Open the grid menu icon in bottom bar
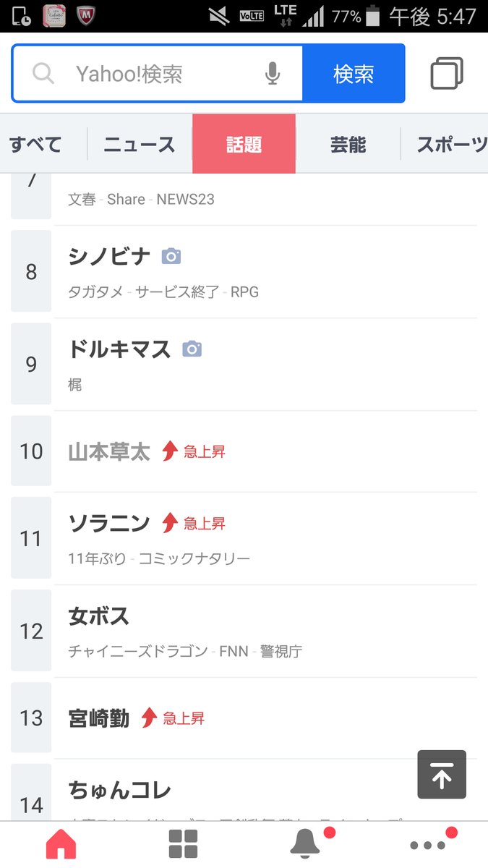488x868 pixels. [183, 844]
